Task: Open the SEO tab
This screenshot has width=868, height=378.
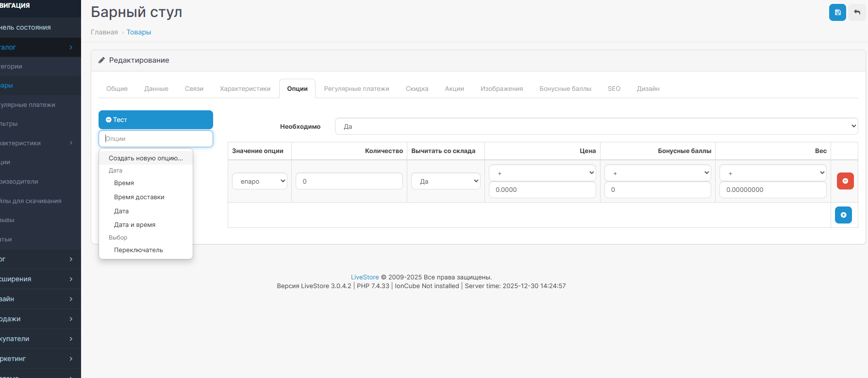Action: pos(614,89)
